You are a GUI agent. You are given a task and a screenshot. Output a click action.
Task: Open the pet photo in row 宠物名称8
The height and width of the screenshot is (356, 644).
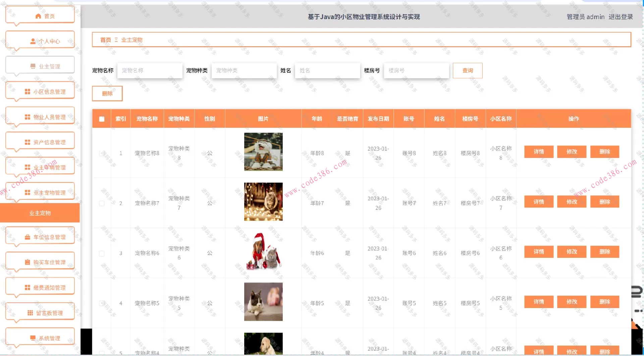tap(263, 152)
